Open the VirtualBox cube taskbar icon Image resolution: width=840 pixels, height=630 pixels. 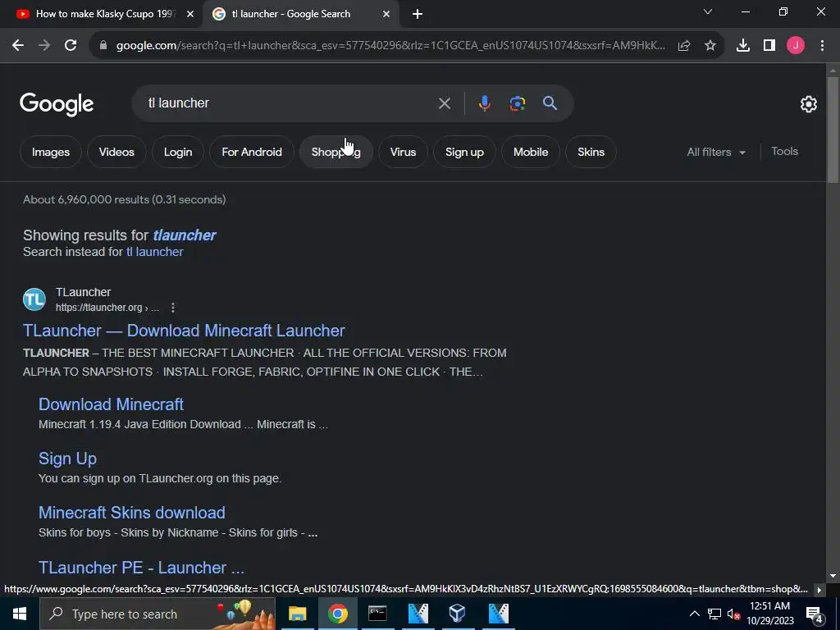coord(457,614)
